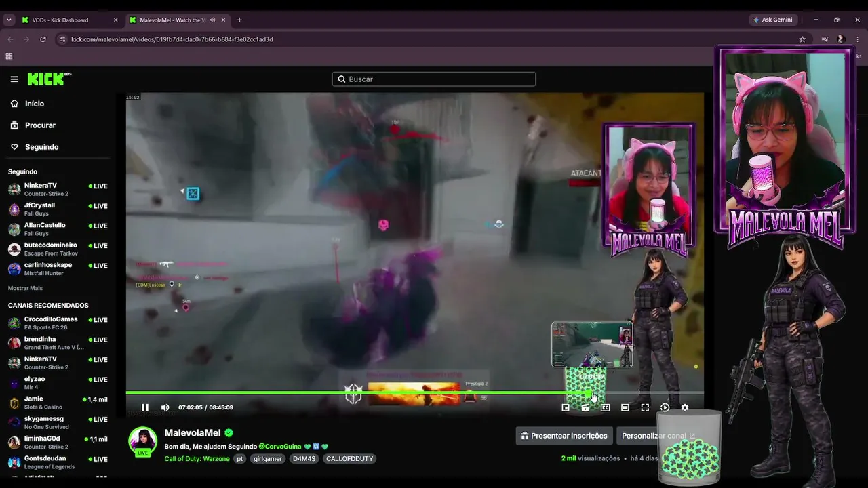868x488 pixels.
Task: Open the @CorvoGuina mention link
Action: [x=280, y=447]
